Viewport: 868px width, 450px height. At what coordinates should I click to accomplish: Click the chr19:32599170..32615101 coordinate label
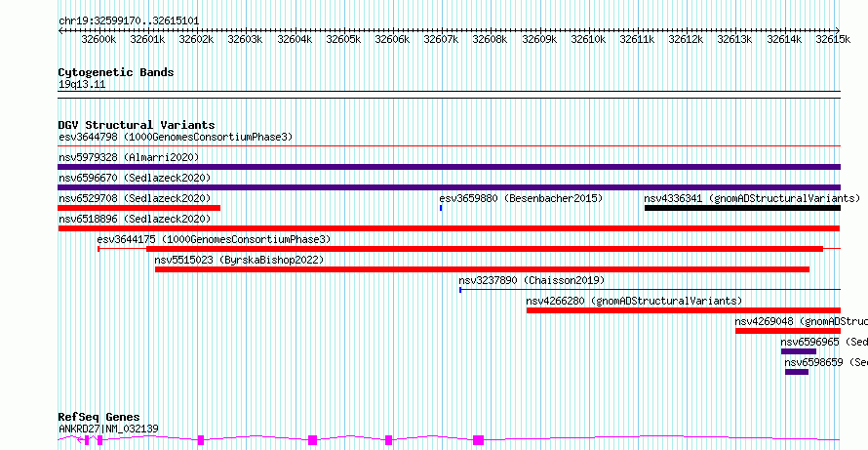coord(129,21)
